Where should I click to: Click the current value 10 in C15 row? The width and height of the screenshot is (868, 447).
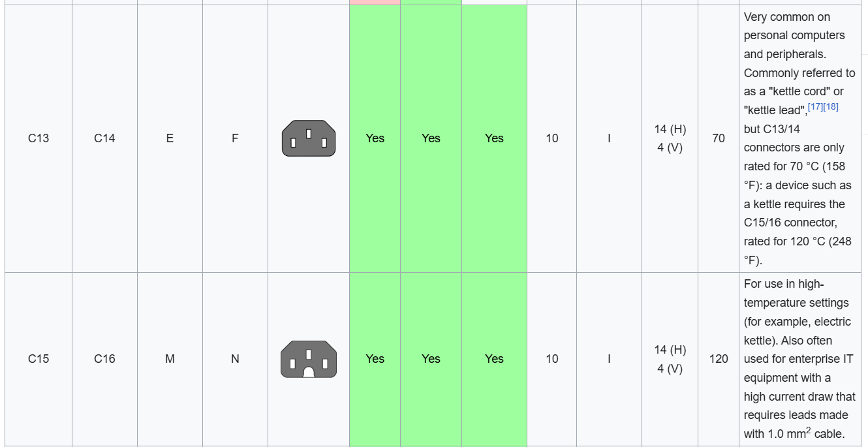[552, 359]
